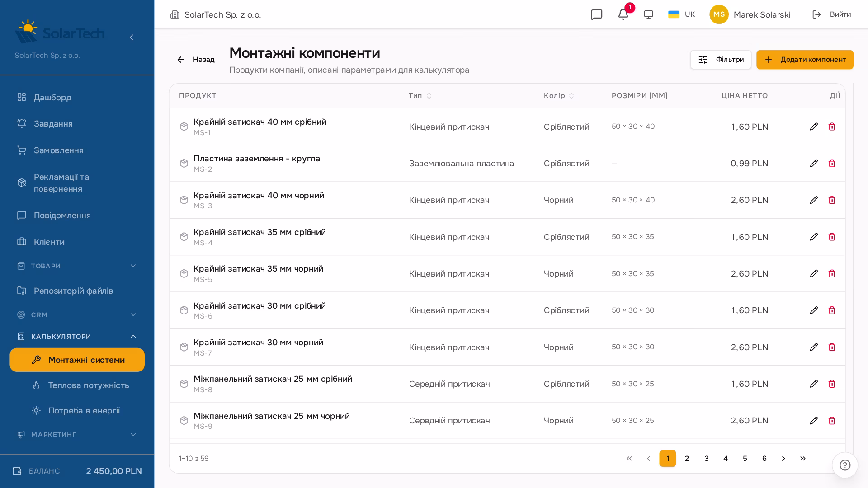Image resolution: width=868 pixels, height=488 pixels.
Task: Open Репозиторій файлів in sidebar
Action: 77,291
